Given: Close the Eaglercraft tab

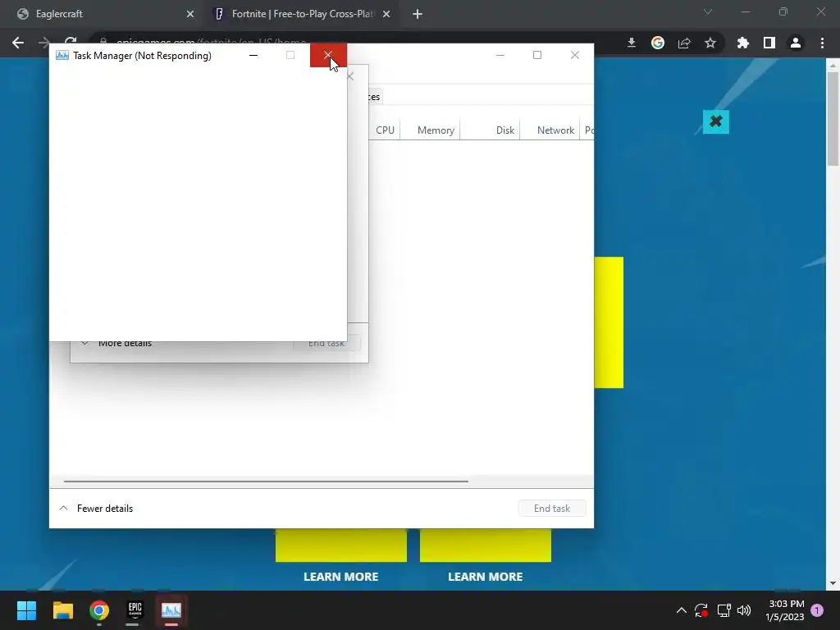Looking at the screenshot, I should pyautogui.click(x=190, y=14).
